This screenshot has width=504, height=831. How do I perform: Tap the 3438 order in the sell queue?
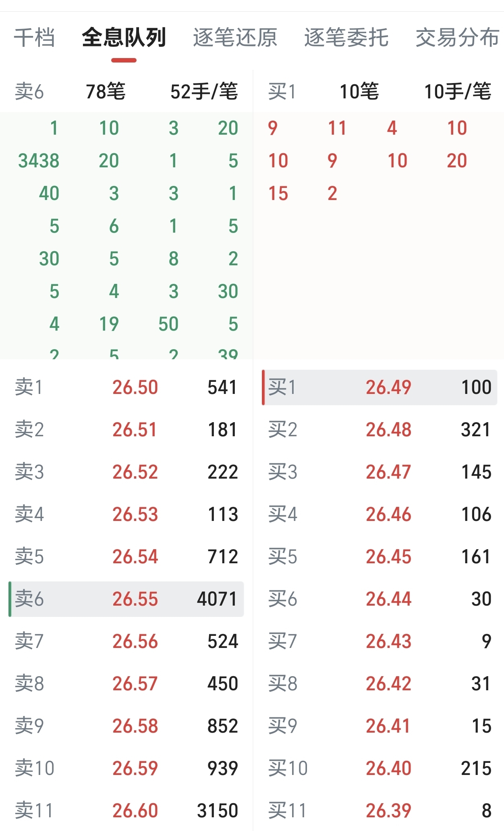[39, 161]
